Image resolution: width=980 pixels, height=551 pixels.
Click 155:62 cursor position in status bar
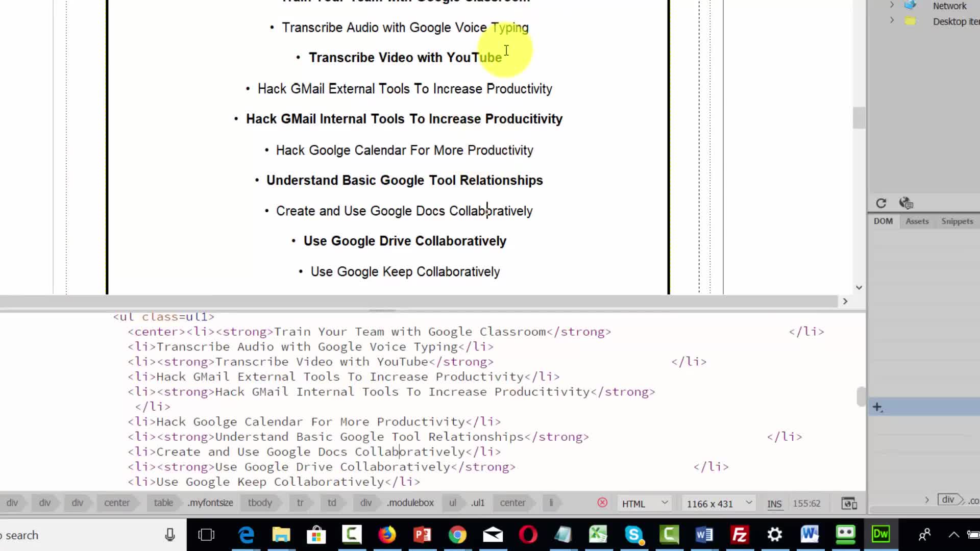click(x=806, y=504)
